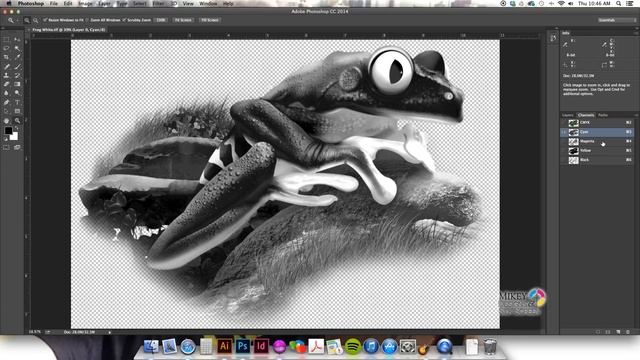Select the Move tool
Viewport: 640px width, 360px height.
[x=17, y=39]
